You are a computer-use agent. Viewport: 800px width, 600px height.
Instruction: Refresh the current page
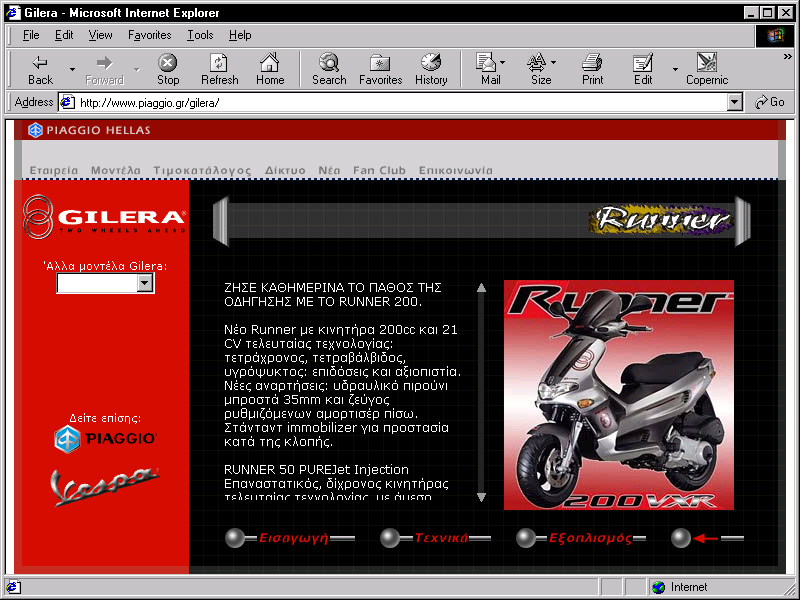[219, 69]
